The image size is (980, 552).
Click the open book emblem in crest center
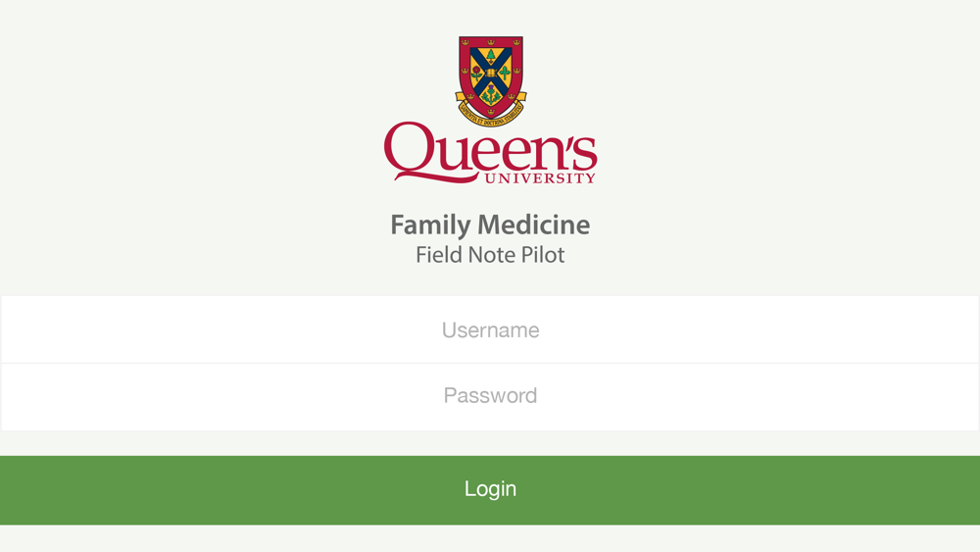point(491,73)
